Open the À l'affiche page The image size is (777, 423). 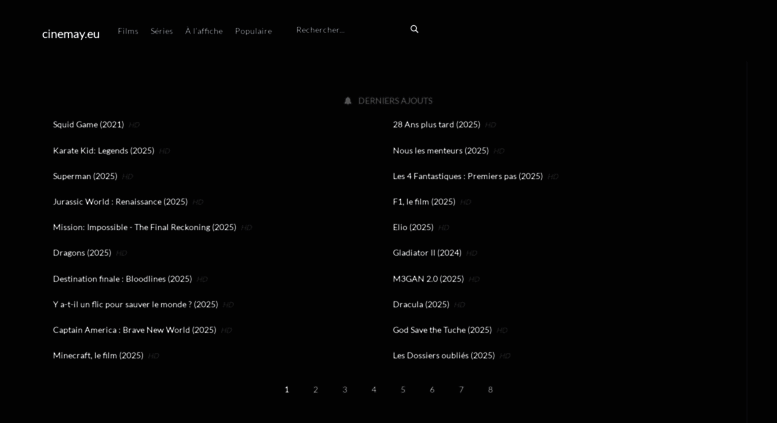point(204,31)
